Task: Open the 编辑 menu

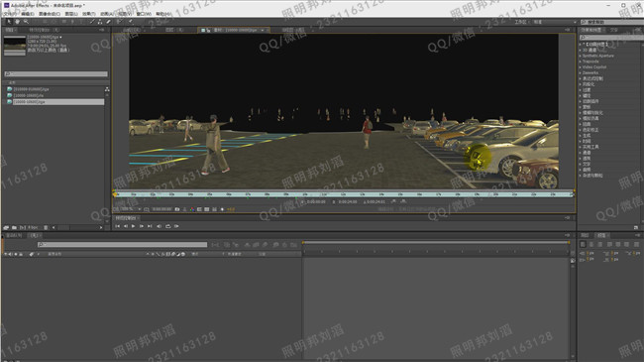Action: 28,14
